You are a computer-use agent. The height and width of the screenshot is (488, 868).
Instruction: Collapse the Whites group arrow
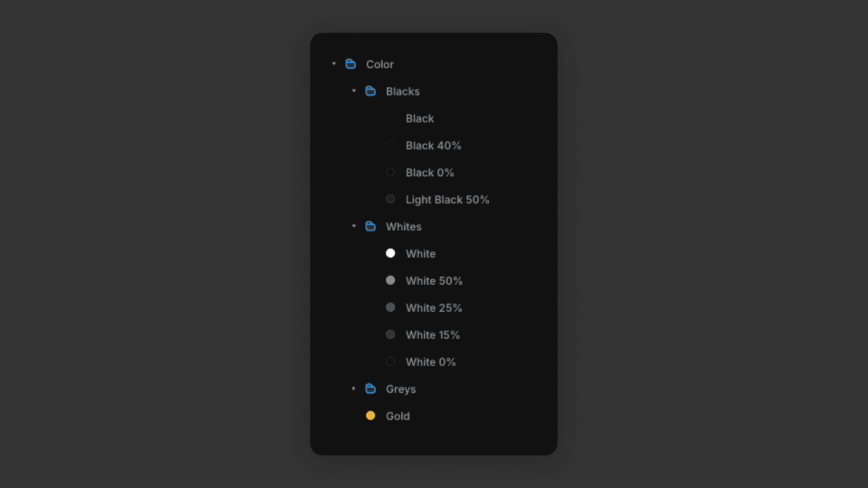[x=354, y=226]
